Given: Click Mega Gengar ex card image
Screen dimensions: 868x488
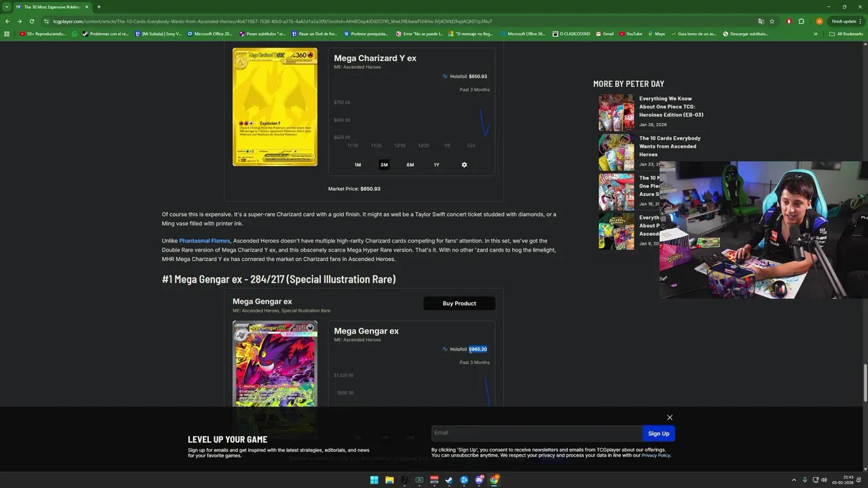Looking at the screenshot, I should coord(275,364).
